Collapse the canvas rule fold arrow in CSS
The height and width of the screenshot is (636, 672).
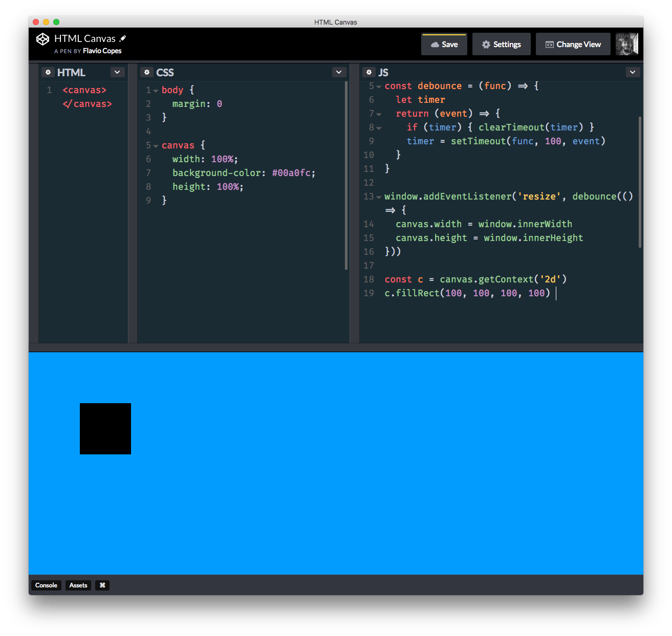coord(156,146)
